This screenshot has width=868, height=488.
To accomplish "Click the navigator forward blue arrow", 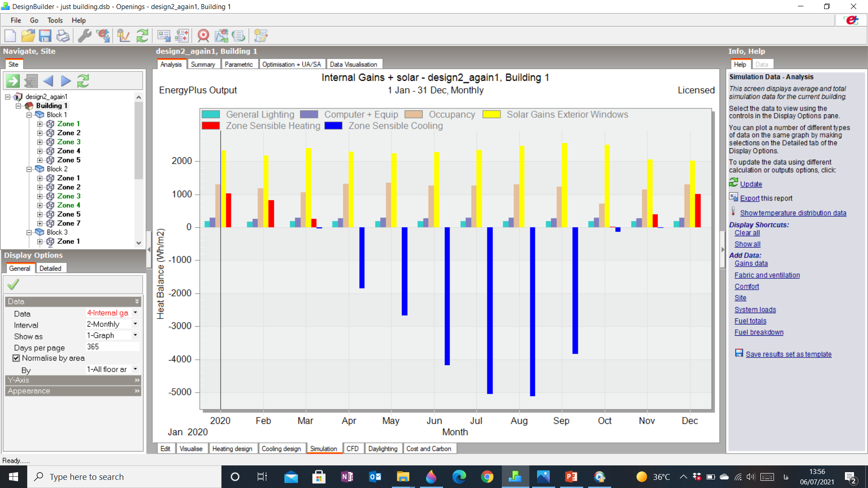I will pos(66,81).
